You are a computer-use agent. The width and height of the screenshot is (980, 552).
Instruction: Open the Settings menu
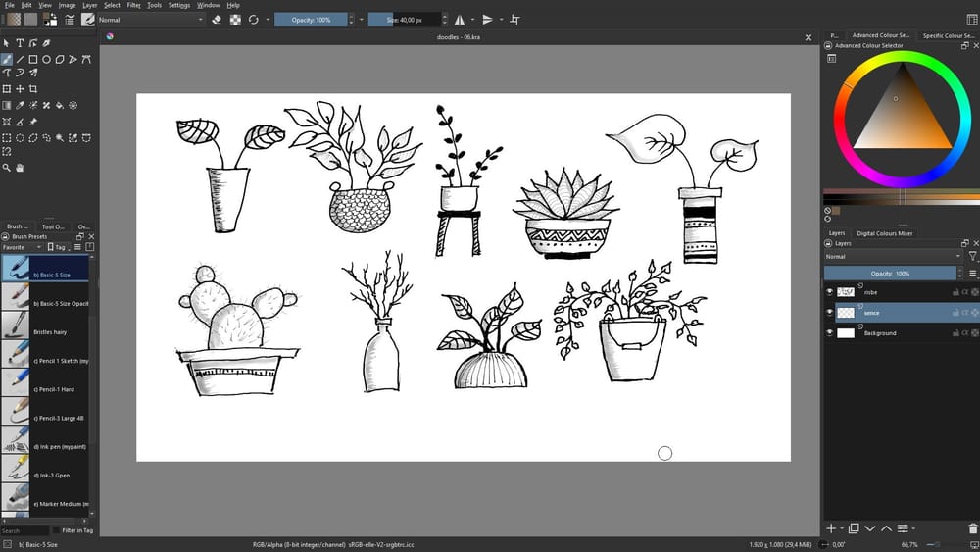[178, 5]
